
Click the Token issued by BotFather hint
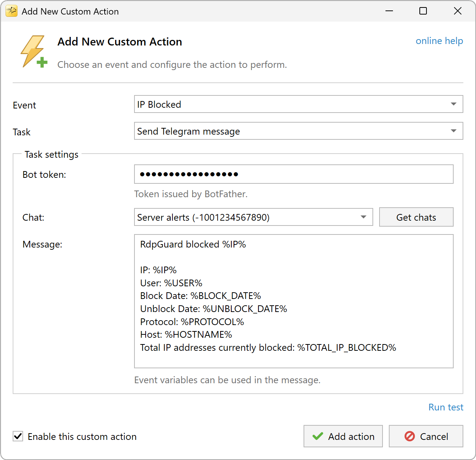click(x=191, y=194)
